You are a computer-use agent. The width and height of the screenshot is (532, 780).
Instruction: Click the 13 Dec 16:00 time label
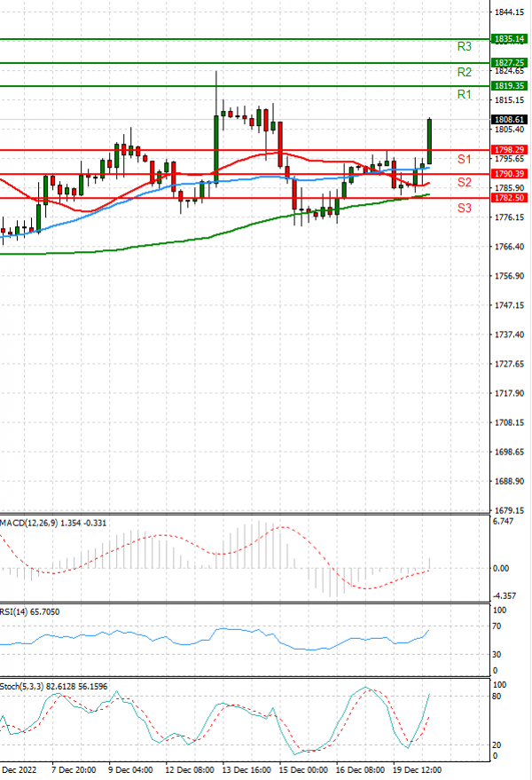(x=246, y=770)
